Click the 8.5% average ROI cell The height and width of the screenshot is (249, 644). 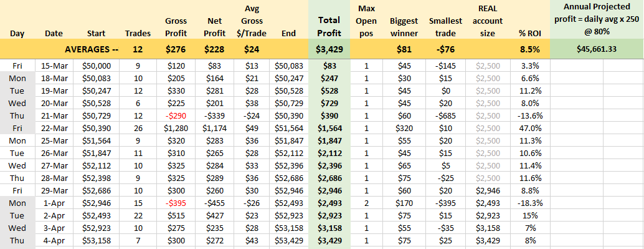530,49
